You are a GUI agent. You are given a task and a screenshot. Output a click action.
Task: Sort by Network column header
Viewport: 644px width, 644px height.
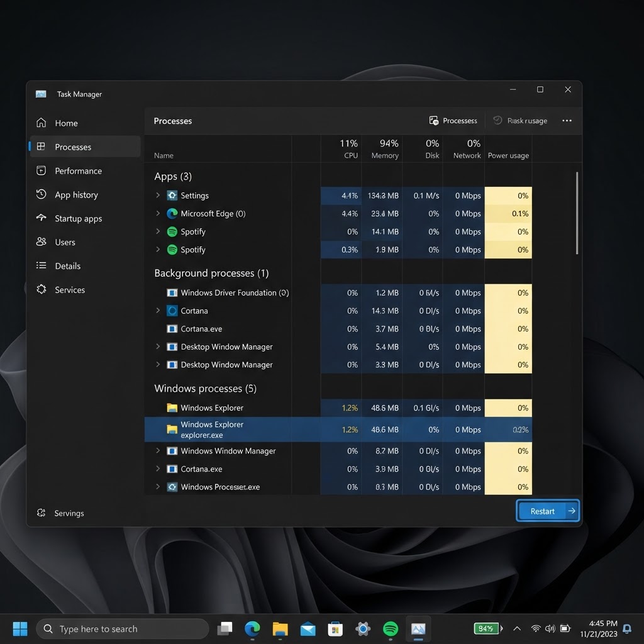tap(464, 148)
